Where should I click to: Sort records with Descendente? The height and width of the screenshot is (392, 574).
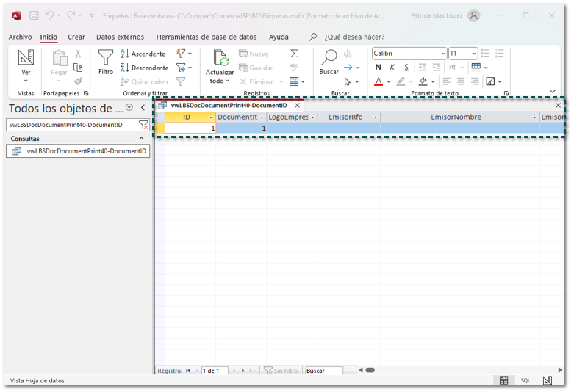tap(145, 68)
